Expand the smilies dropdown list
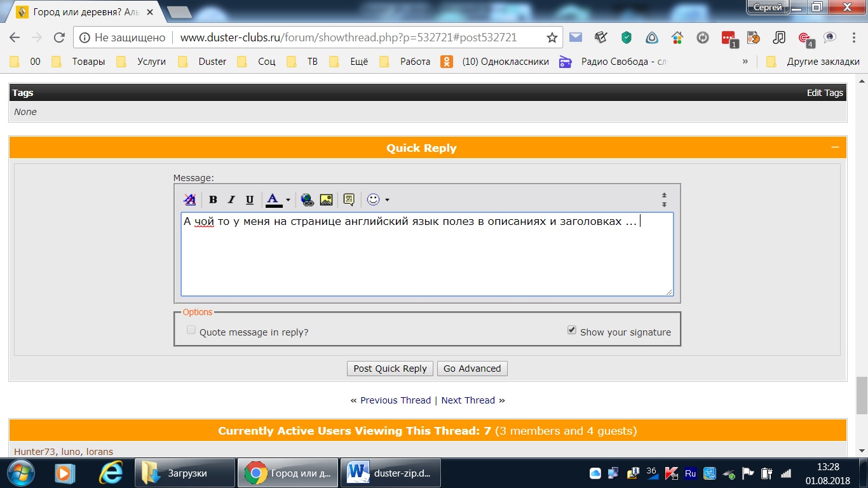The height and width of the screenshot is (488, 868). (x=387, y=200)
